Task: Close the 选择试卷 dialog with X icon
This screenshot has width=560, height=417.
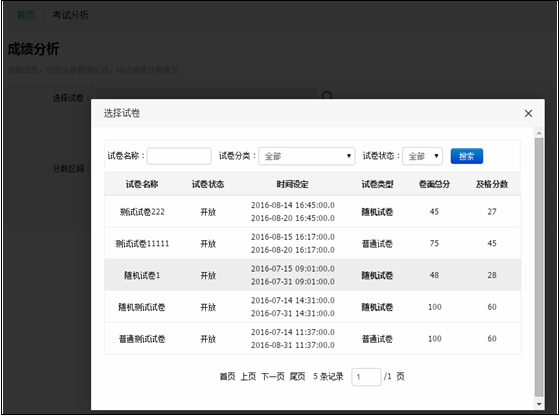Action: pyautogui.click(x=528, y=114)
